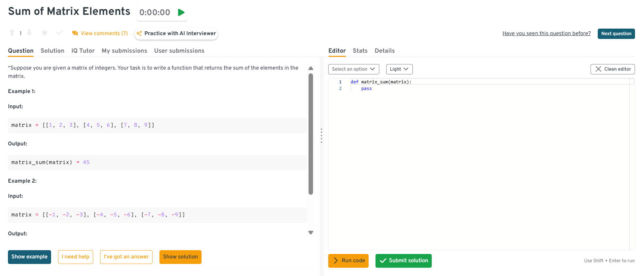Open the User submissions tab
The height and width of the screenshot is (276, 644).
coord(179,51)
